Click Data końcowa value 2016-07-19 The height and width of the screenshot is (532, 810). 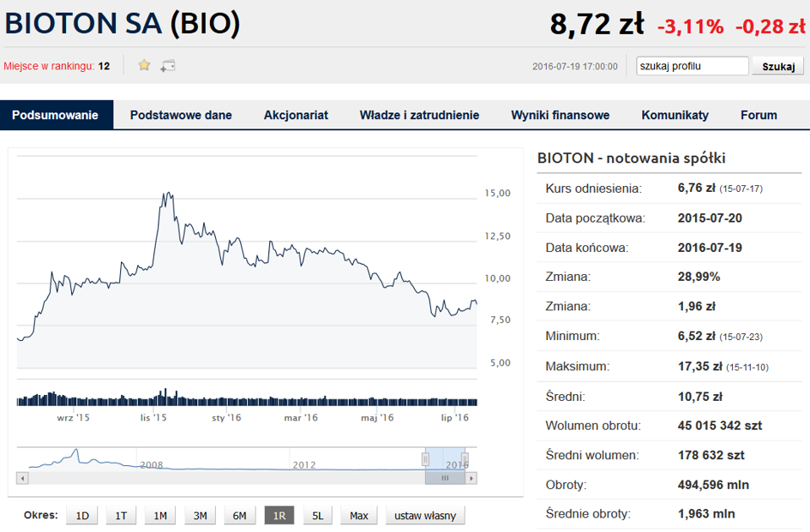click(x=710, y=248)
